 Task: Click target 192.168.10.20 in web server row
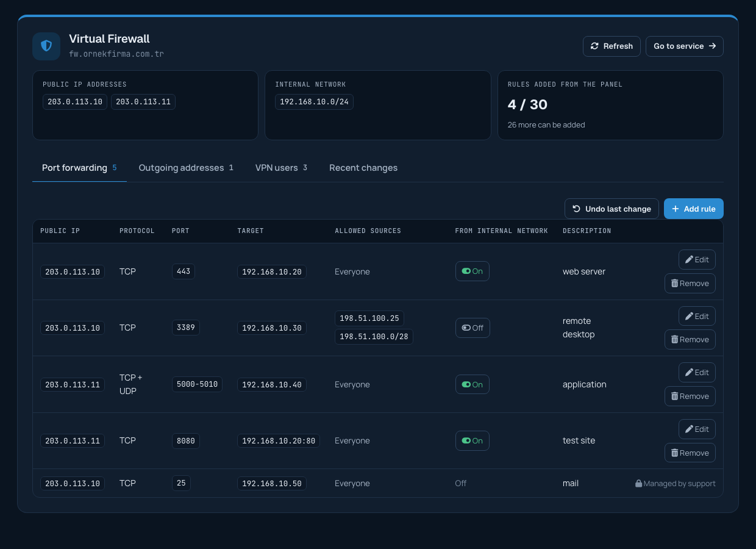point(272,272)
